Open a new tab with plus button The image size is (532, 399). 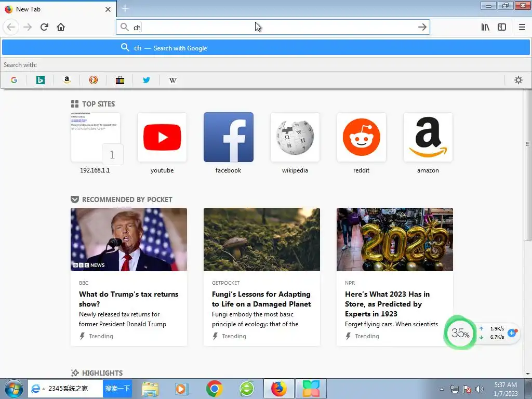pyautogui.click(x=125, y=8)
